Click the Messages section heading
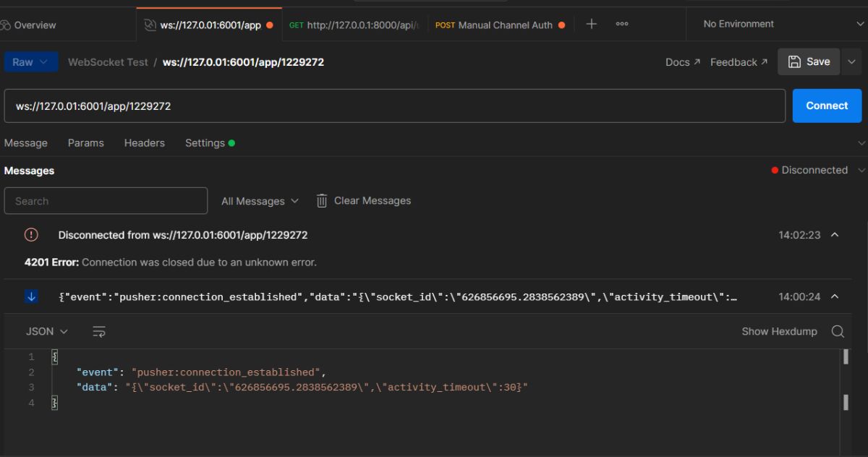868x457 pixels. point(29,171)
